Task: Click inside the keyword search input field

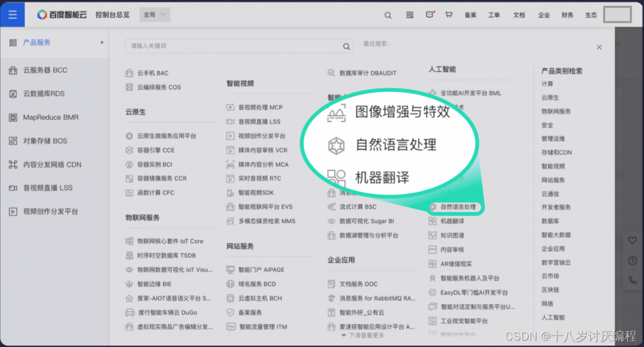Action: click(x=226, y=46)
